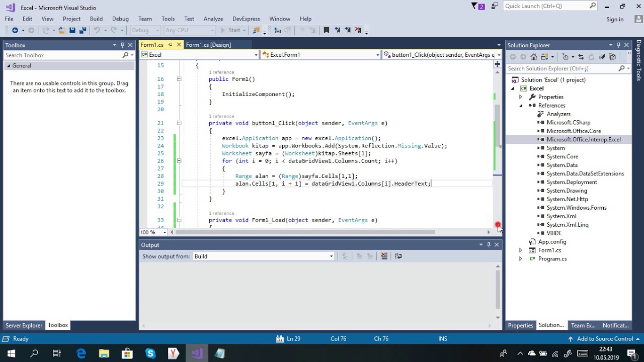Open the Show output from Build dropdown
This screenshot has width=644, height=362.
coord(264,256)
